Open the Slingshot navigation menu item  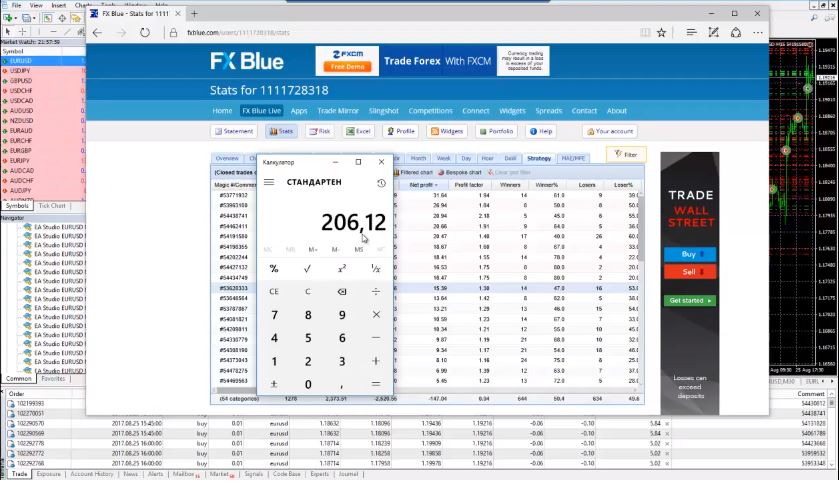(384, 111)
